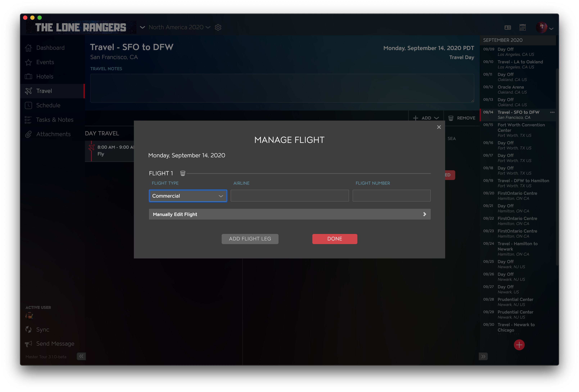Click the Send Message megaphone icon
579x392 pixels.
[28, 344]
